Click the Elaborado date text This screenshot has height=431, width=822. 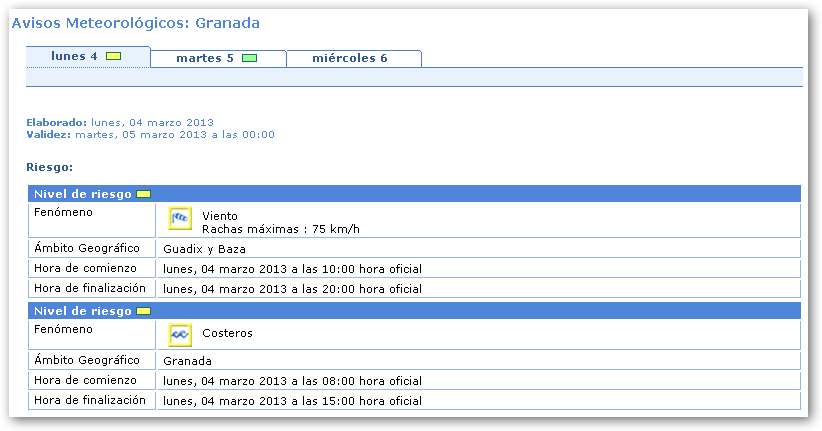(x=152, y=122)
